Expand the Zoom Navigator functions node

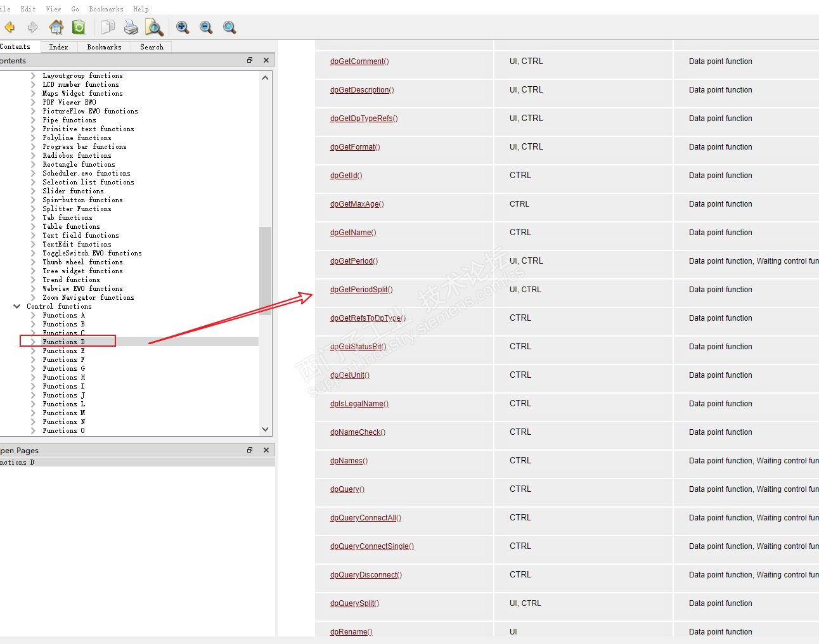pyautogui.click(x=33, y=297)
